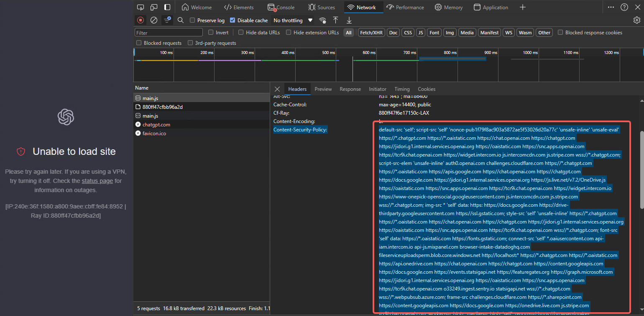This screenshot has width=644, height=316.
Task: Add more tools with plus icon
Action: (x=523, y=7)
